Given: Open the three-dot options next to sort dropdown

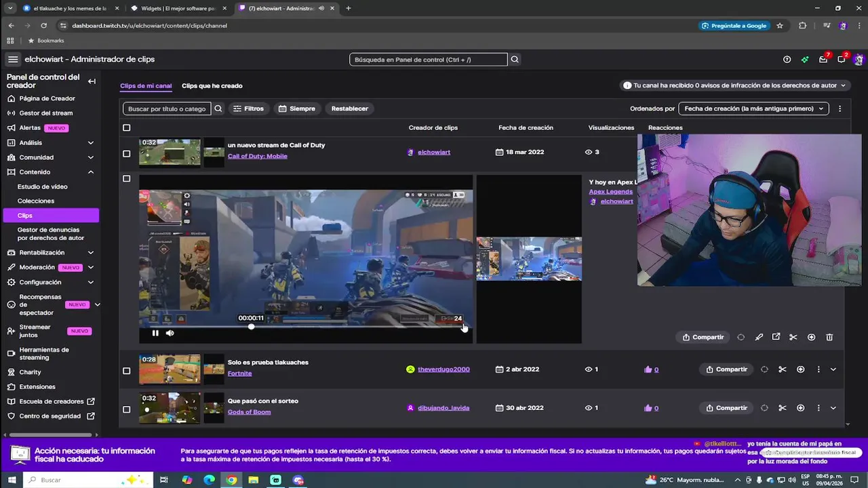Looking at the screenshot, I should 840,108.
